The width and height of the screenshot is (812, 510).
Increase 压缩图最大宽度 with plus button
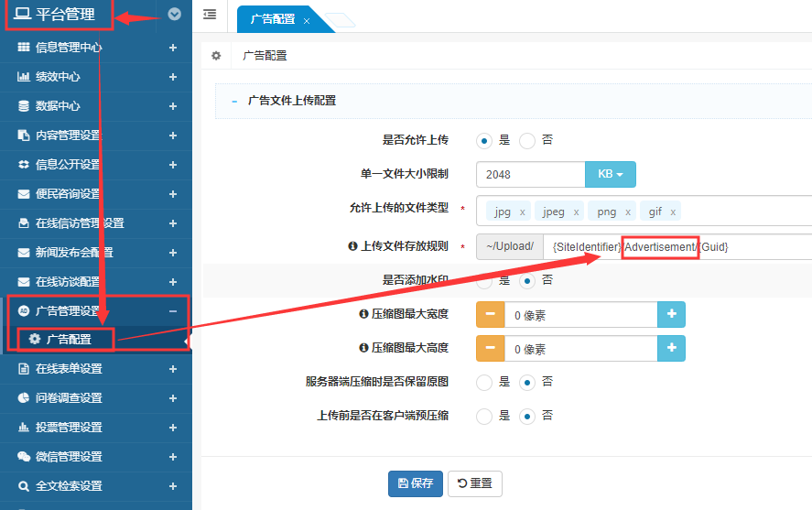[671, 314]
